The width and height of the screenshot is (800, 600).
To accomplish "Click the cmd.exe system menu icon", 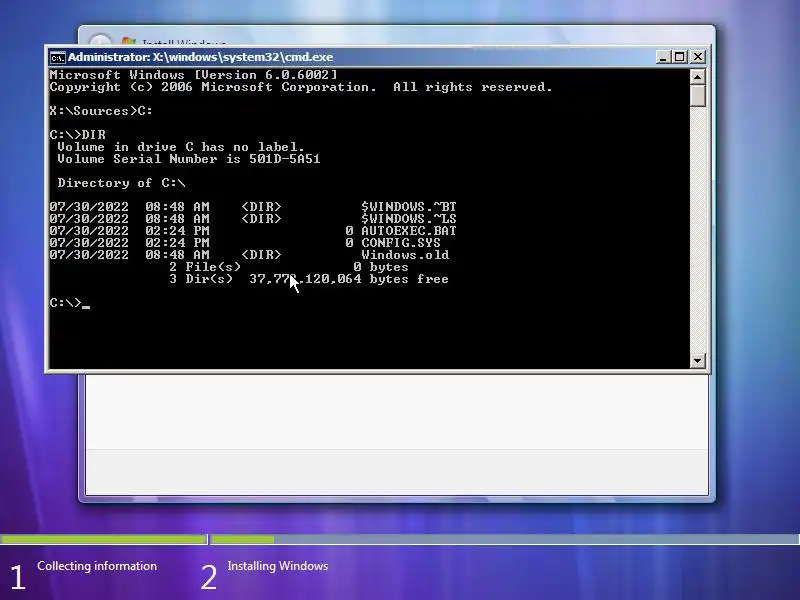I will click(58, 57).
